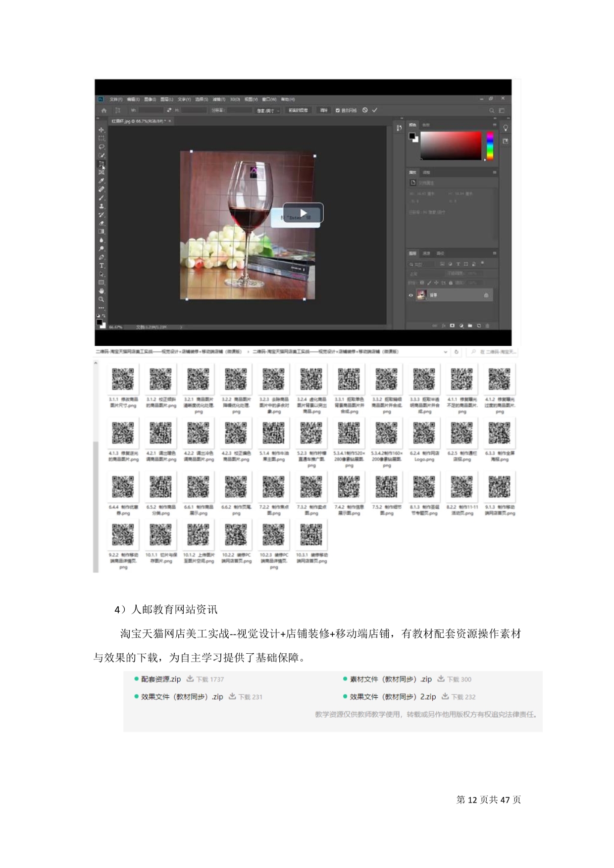Click the crop width input field
The width and height of the screenshot is (614, 868).
pyautogui.click(x=151, y=110)
